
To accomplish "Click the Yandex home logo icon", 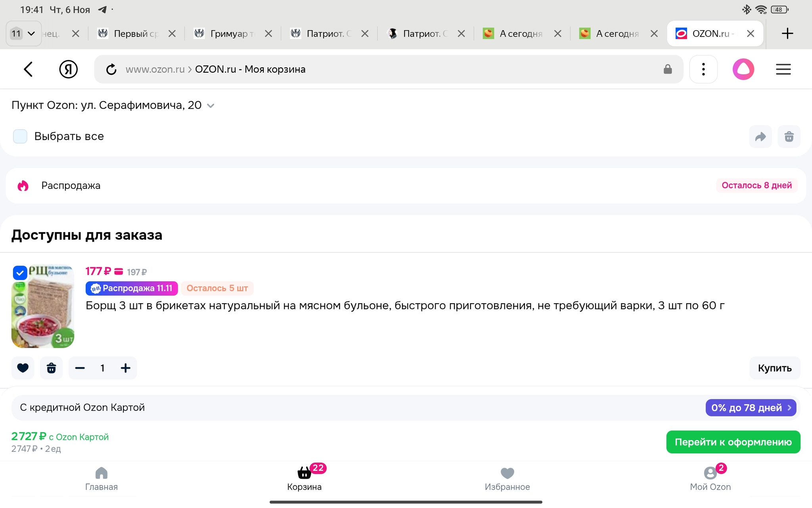I will point(68,69).
